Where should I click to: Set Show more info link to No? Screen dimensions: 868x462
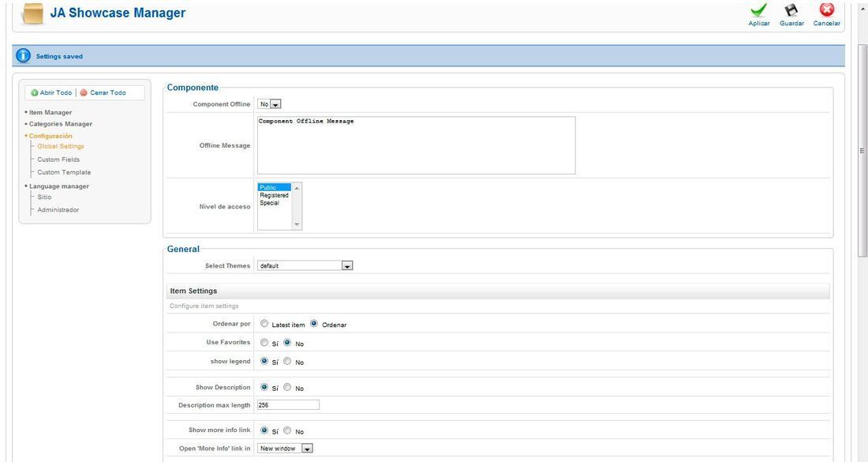[287, 430]
